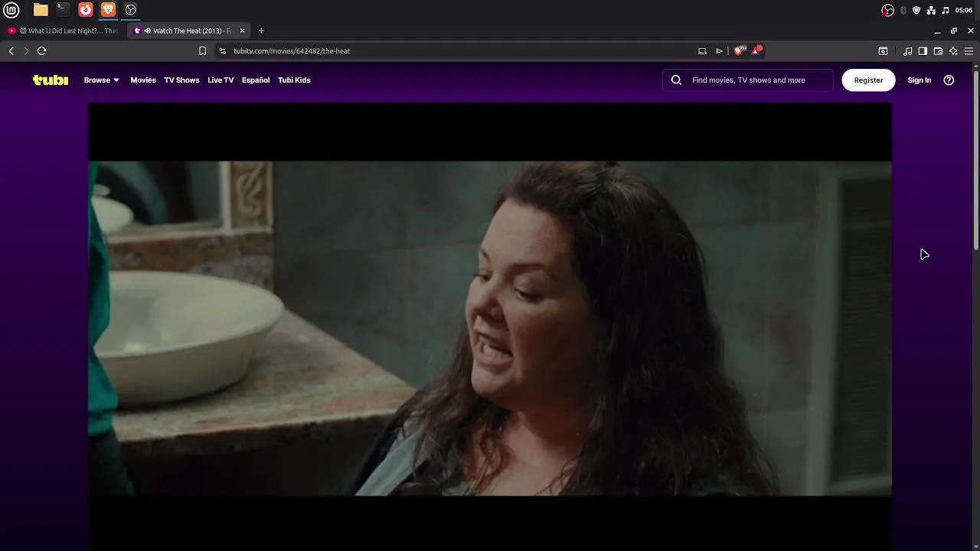Open the Español section
Viewport: 980px width, 551px height.
point(256,80)
